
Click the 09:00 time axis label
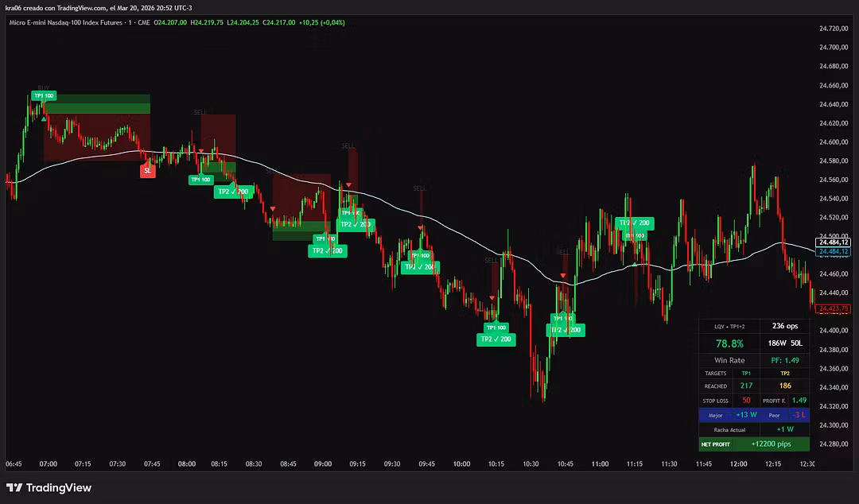[323, 464]
